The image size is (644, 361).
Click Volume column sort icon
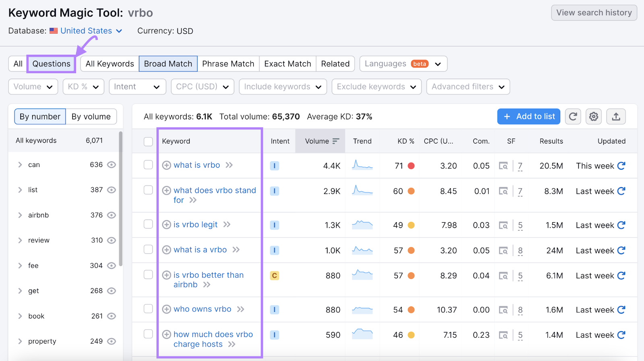tap(336, 141)
